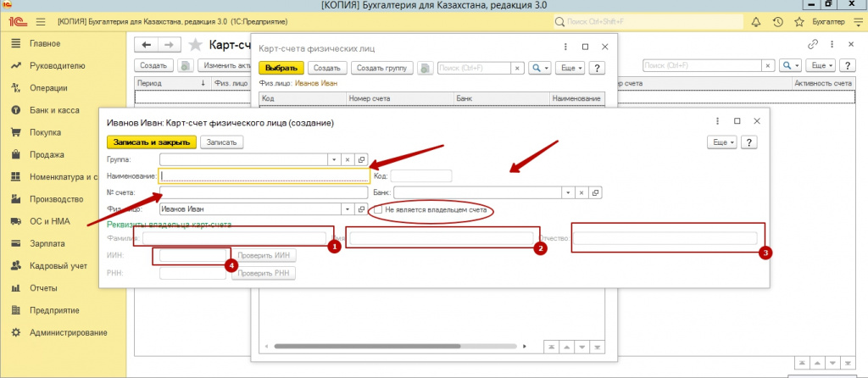Expand the Банк dropdown list
The height and width of the screenshot is (378, 868).
[x=567, y=192]
